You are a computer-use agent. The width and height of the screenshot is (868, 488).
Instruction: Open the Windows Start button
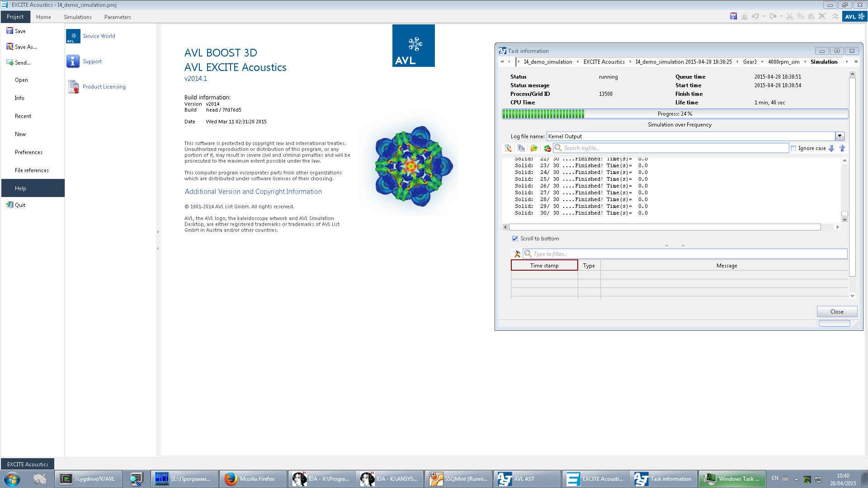pos(12,479)
